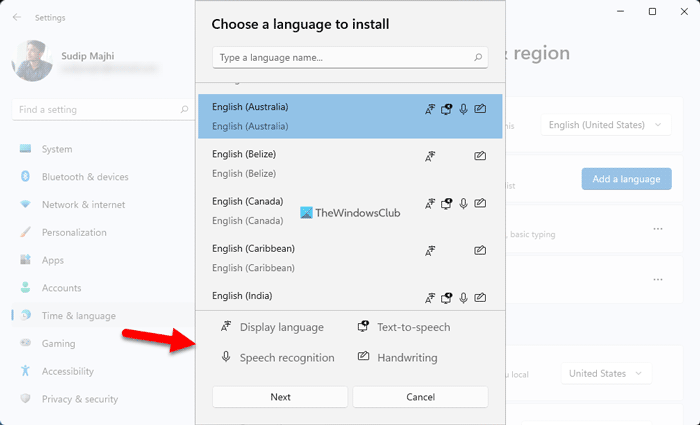The height and width of the screenshot is (425, 700).
Task: Click the Bluetooth & devices icon
Action: coord(25,177)
